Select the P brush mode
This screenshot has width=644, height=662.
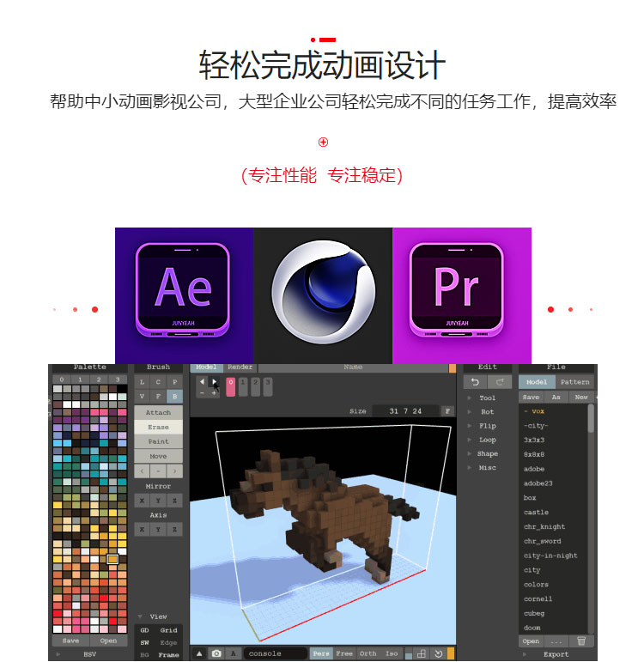tap(174, 382)
